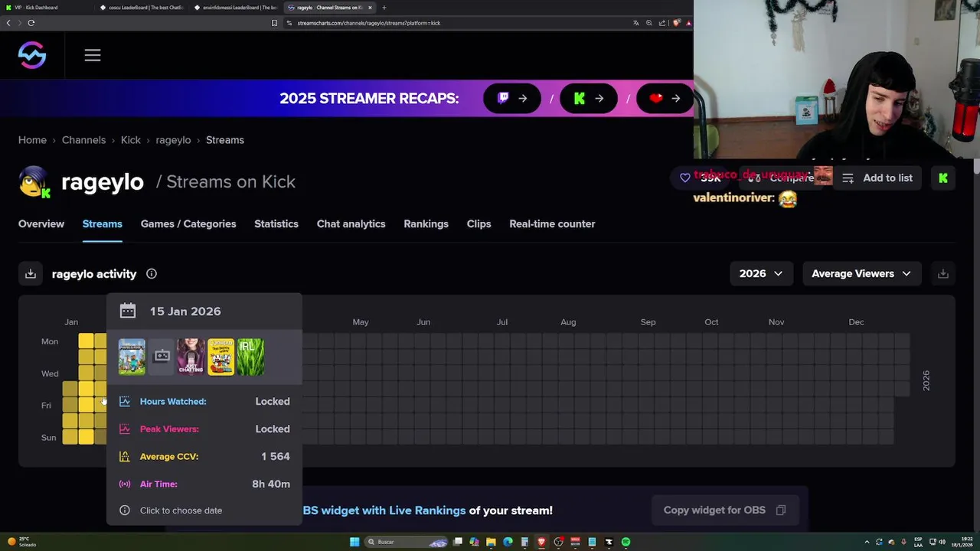Click the Cuphead game thumbnail in tooltip
Image resolution: width=980 pixels, height=551 pixels.
pyautogui.click(x=221, y=357)
